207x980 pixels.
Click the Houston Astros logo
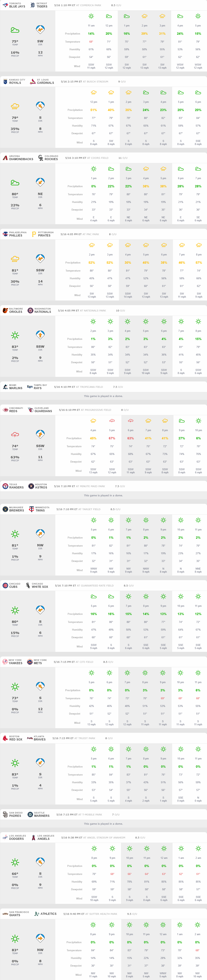click(31, 486)
